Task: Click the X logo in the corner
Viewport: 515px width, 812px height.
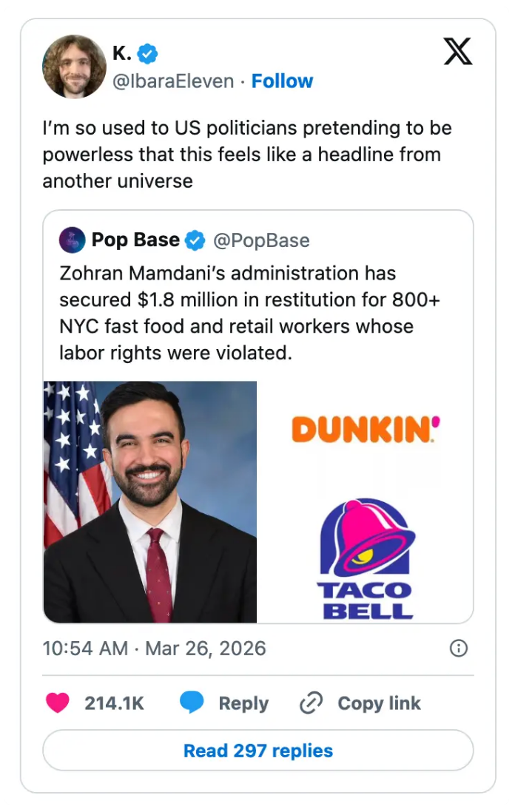Action: click(458, 52)
